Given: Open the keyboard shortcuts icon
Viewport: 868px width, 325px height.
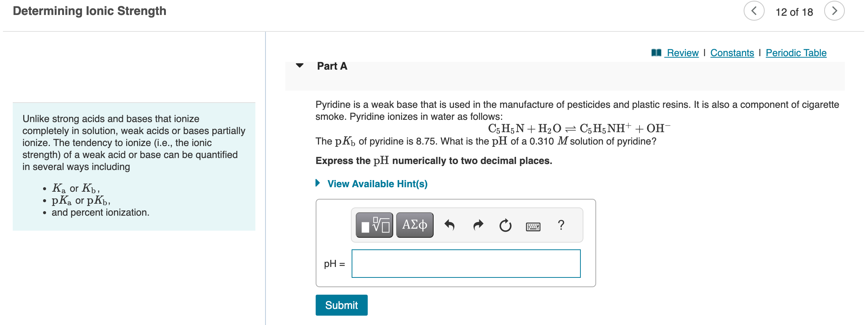Looking at the screenshot, I should pos(533,226).
